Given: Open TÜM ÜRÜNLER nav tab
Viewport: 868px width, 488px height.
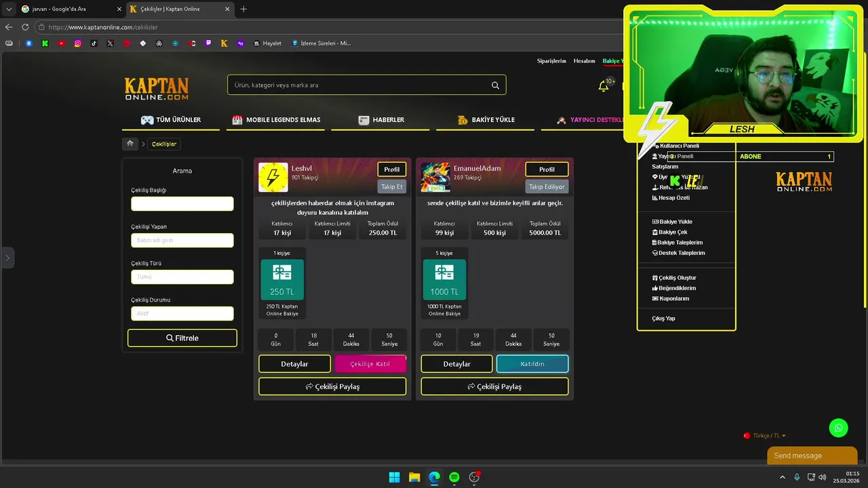Looking at the screenshot, I should [171, 120].
